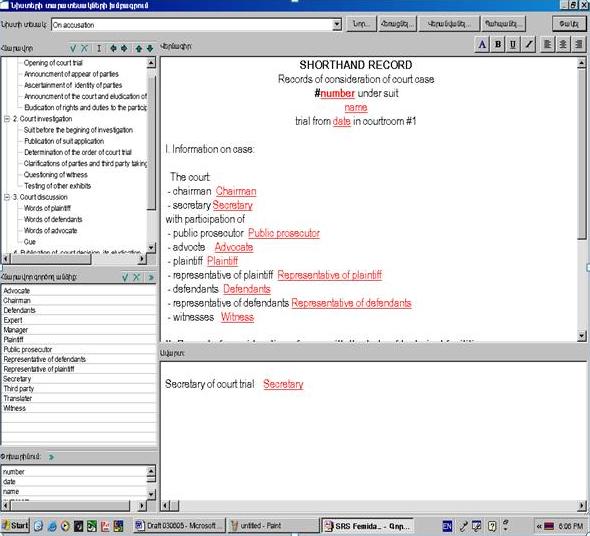The image size is (590, 536).
Task: Open the On accusation dropdown arrow
Action: pyautogui.click(x=337, y=25)
